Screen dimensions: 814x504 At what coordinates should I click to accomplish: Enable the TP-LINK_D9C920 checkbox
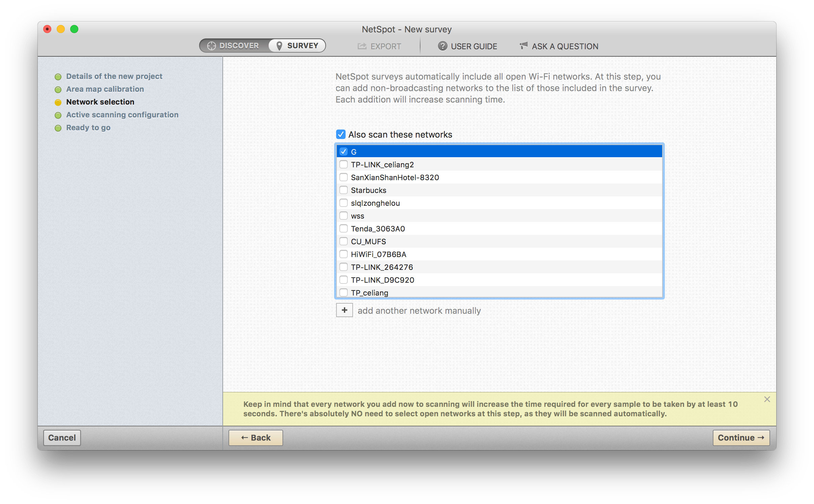click(x=344, y=280)
